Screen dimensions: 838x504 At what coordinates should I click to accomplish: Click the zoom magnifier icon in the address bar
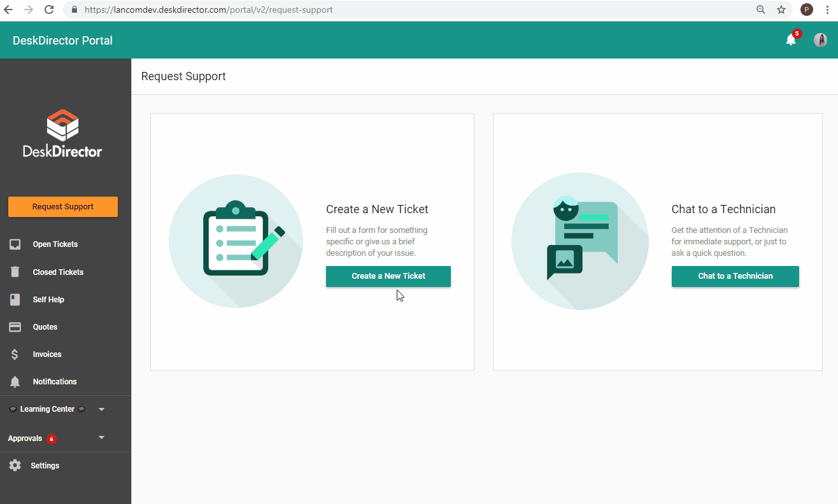click(x=761, y=10)
